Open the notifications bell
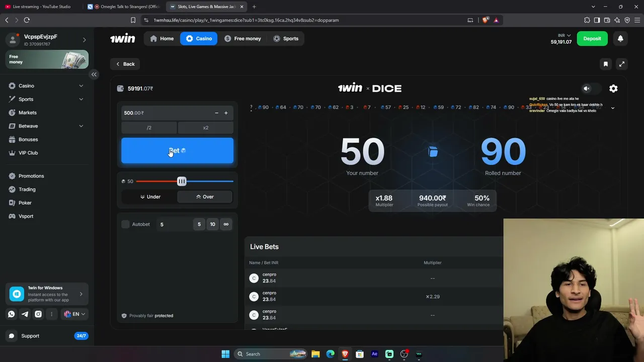Image resolution: width=644 pixels, height=362 pixels. [620, 39]
